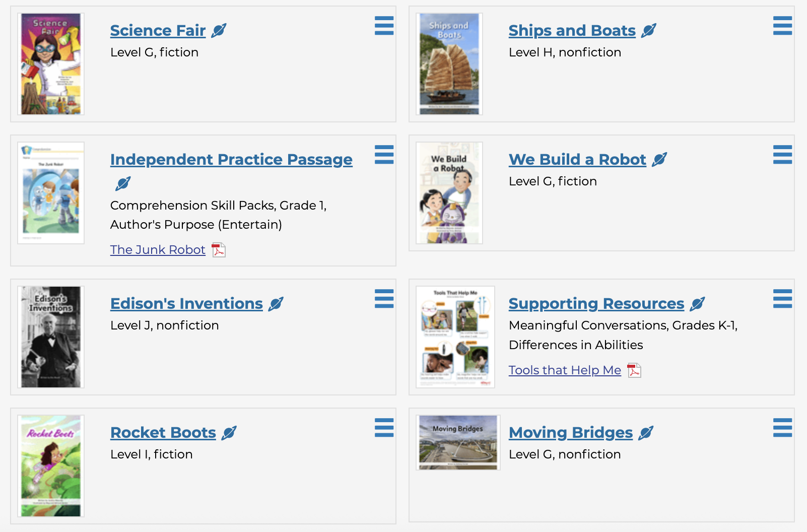
Task: Open The Junk Robot PDF link
Action: 158,250
